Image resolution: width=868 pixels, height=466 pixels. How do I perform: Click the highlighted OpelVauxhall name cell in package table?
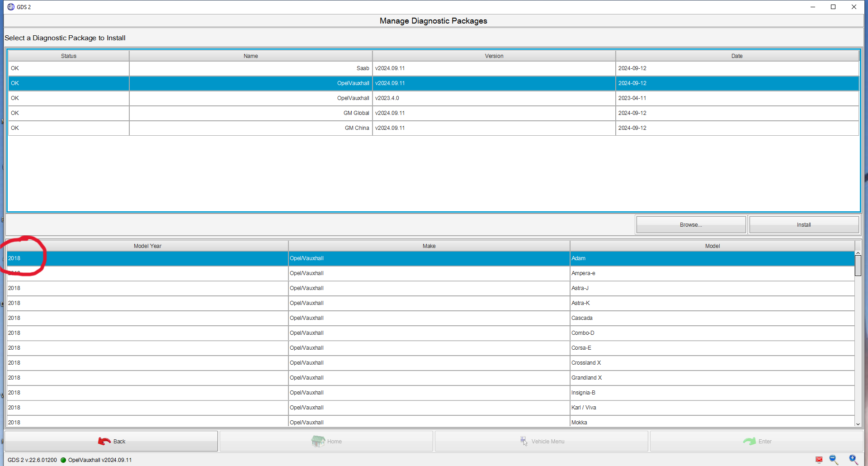click(x=251, y=83)
